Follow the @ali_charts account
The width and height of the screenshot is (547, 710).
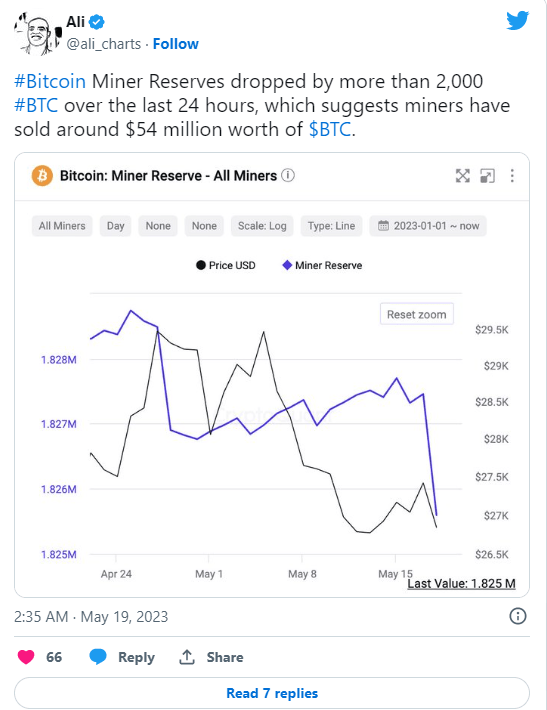(x=176, y=44)
